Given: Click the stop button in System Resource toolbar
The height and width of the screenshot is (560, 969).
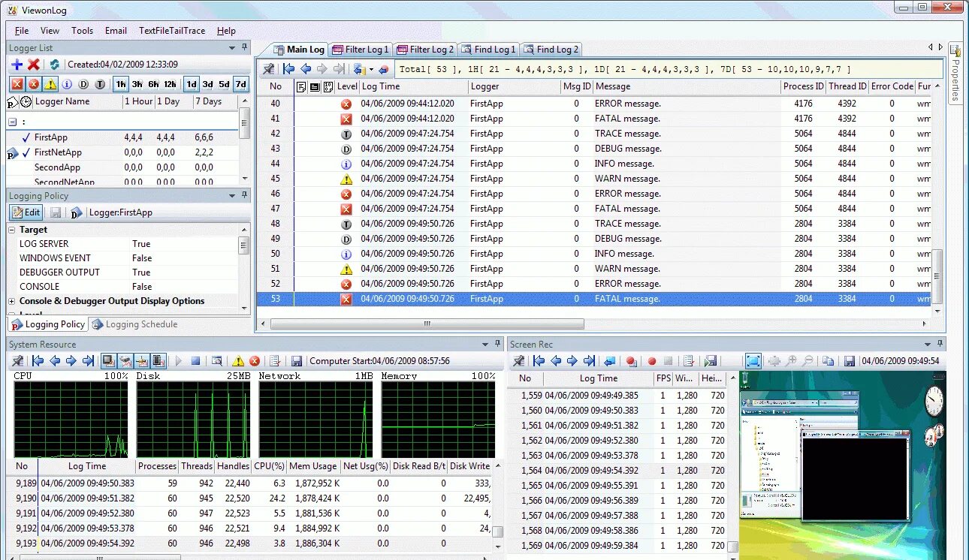Looking at the screenshot, I should click(195, 361).
